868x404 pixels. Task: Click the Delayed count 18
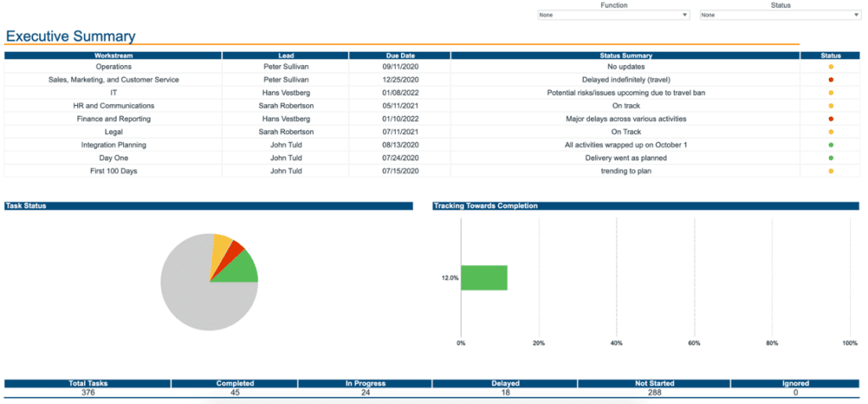[x=504, y=392]
